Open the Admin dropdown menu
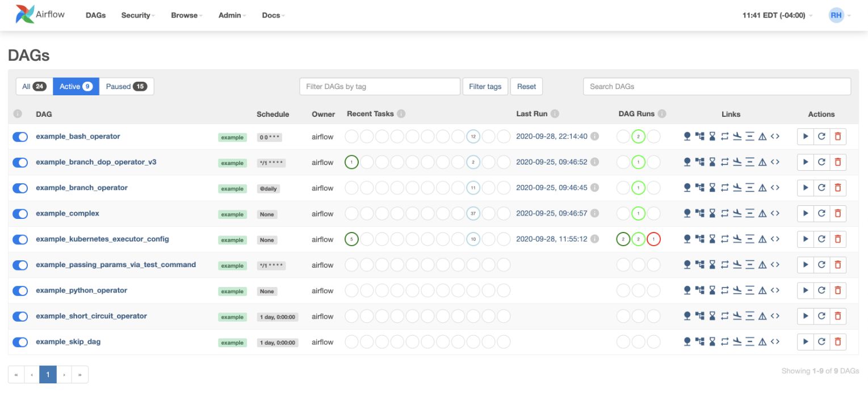The height and width of the screenshot is (397, 868). pos(232,15)
